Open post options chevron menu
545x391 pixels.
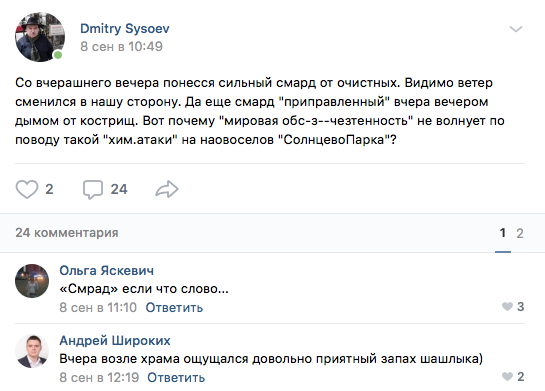[516, 29]
